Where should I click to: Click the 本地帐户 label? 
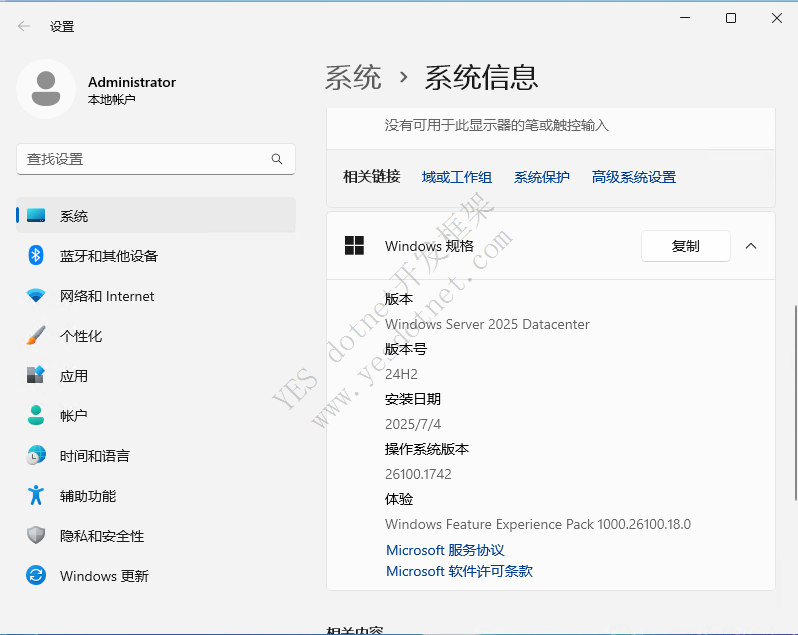pos(111,99)
